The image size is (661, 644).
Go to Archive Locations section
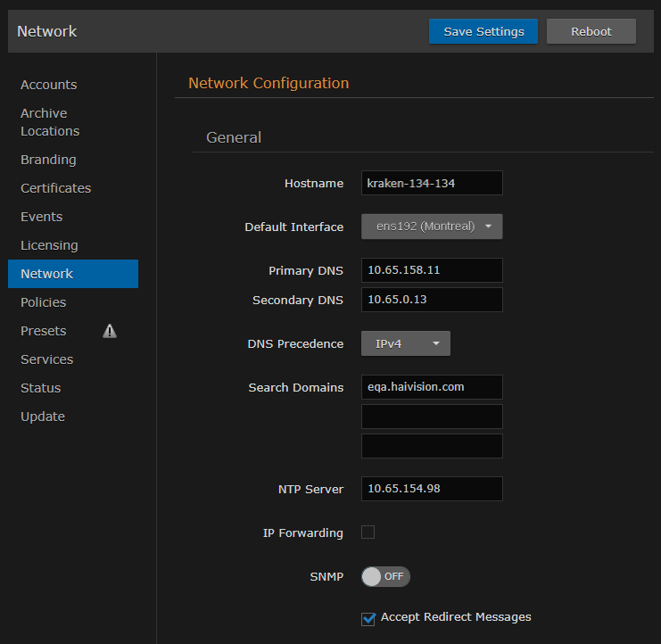point(50,122)
